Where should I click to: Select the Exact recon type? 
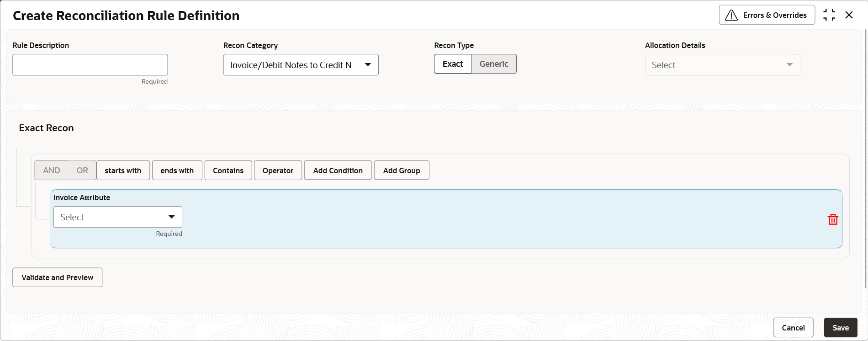point(453,64)
